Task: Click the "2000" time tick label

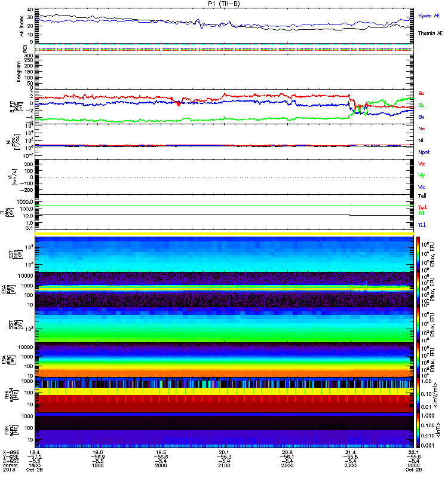Action: 161,465
